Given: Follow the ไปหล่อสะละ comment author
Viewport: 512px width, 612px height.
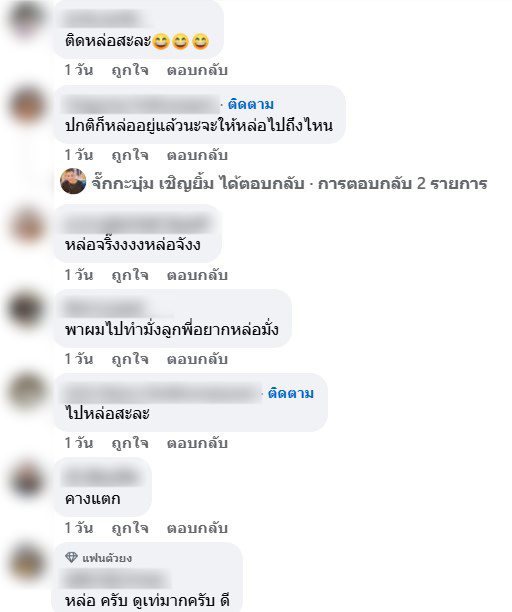Looking at the screenshot, I should 291,393.
